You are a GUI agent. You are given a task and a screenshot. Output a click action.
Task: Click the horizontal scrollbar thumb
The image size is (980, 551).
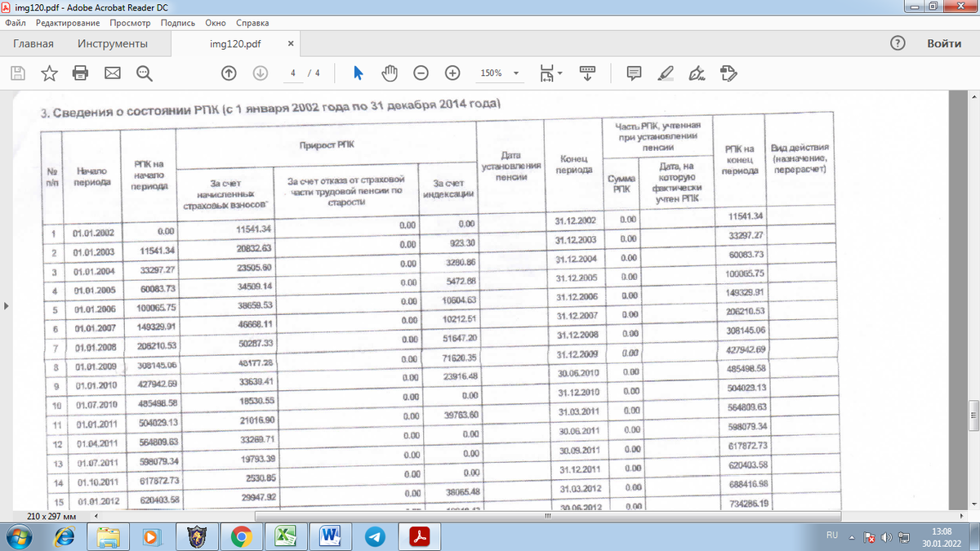point(548,517)
